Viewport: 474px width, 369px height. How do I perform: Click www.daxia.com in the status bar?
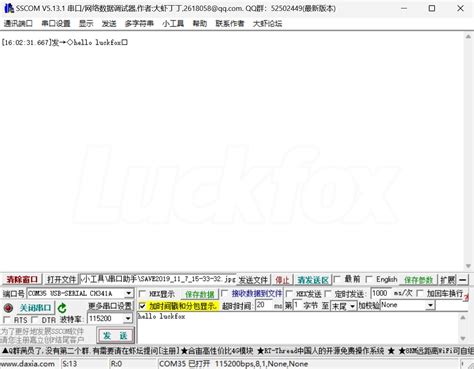[28, 364]
